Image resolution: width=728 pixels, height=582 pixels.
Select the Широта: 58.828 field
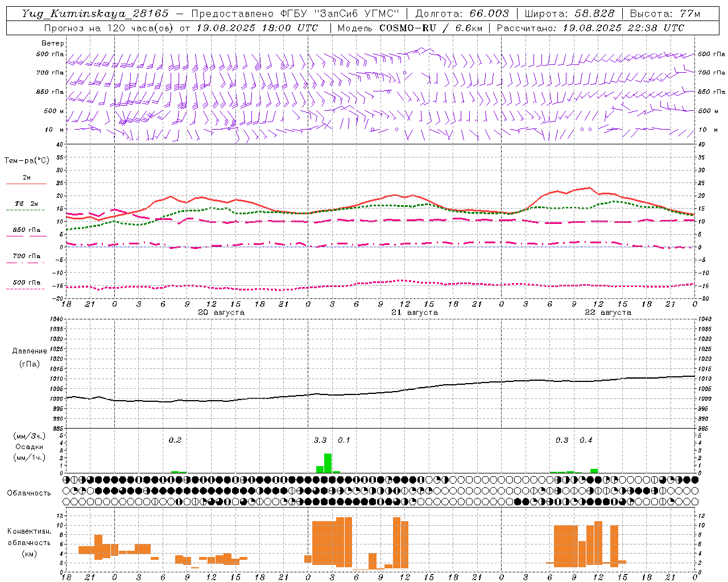569,14
